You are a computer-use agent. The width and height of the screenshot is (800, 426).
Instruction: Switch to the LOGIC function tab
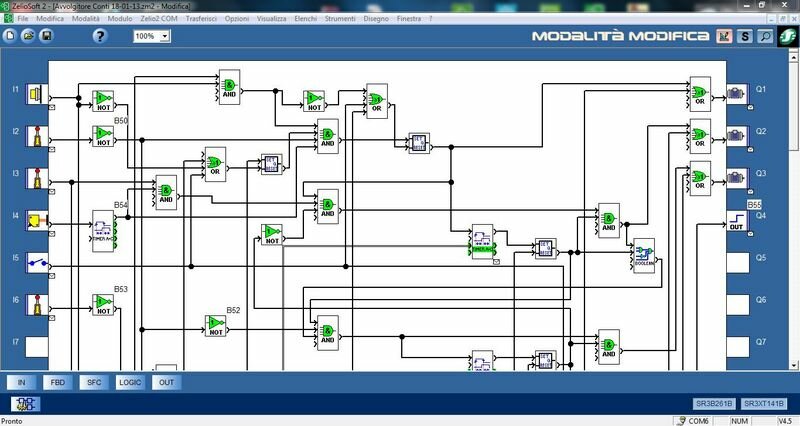tap(130, 382)
